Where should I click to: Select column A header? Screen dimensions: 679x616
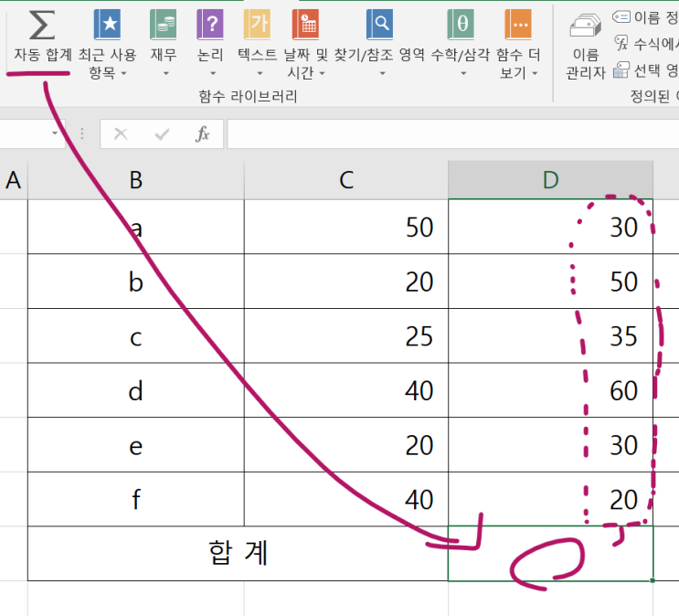pyautogui.click(x=14, y=180)
